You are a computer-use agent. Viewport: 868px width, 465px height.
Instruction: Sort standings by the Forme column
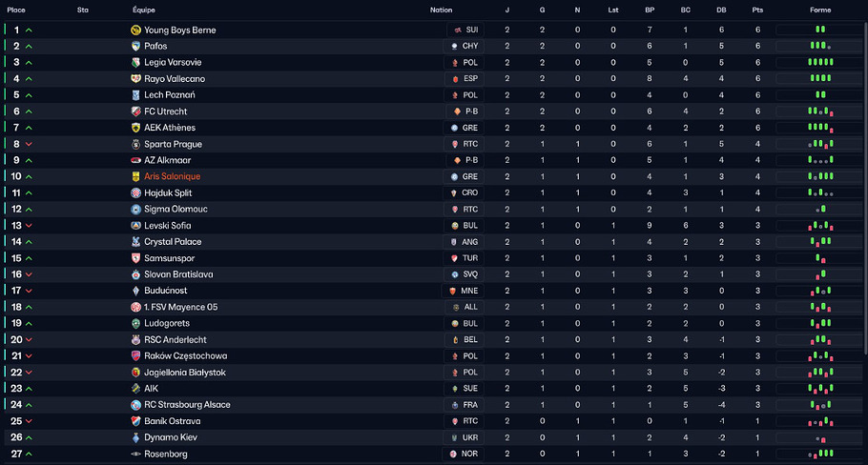click(x=819, y=10)
